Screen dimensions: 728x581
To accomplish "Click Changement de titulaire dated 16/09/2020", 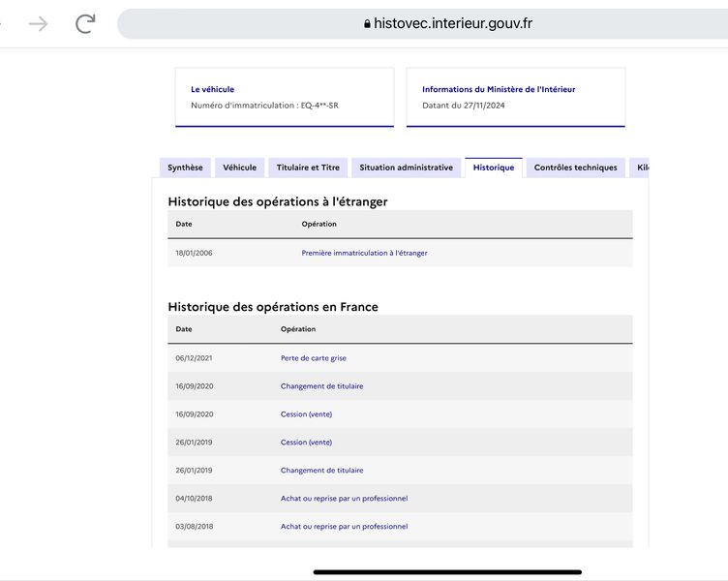I will coord(321,386).
